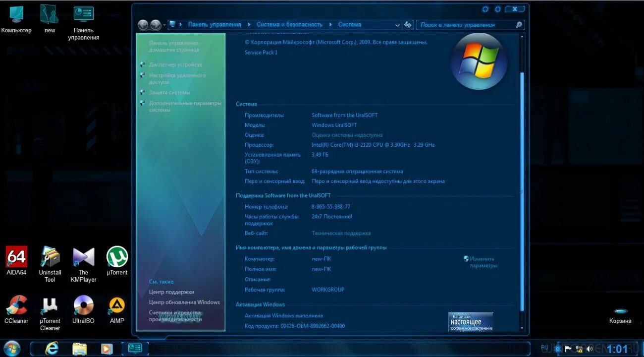The image size is (644, 357).
Task: Click product code 00426-OEM-8992662-00400
Action: (313, 326)
